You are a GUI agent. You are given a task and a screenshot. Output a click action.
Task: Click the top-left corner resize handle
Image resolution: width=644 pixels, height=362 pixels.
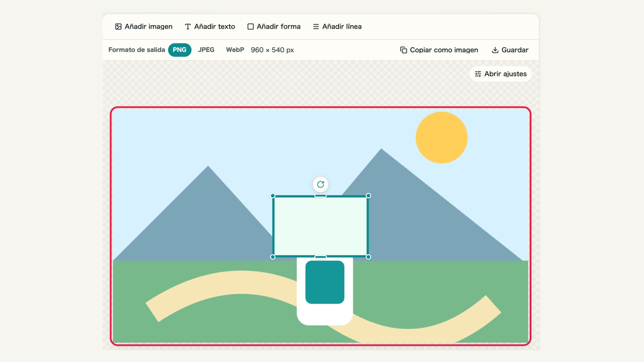coord(273,196)
